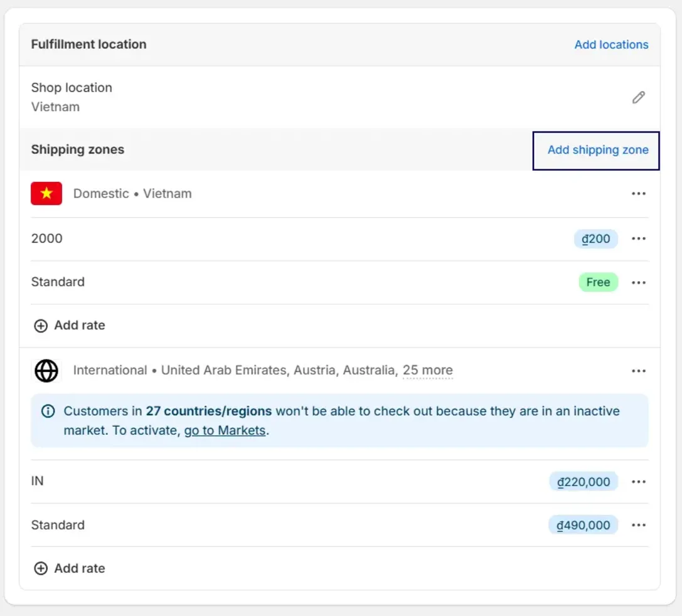This screenshot has height=616, width=682.
Task: Click the Shipping zones heading
Action: coord(78,149)
